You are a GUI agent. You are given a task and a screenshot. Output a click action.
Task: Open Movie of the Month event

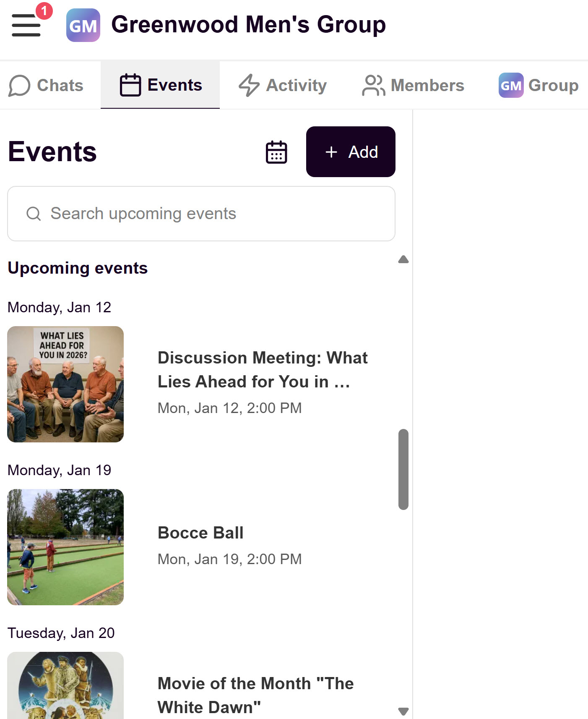(255, 695)
